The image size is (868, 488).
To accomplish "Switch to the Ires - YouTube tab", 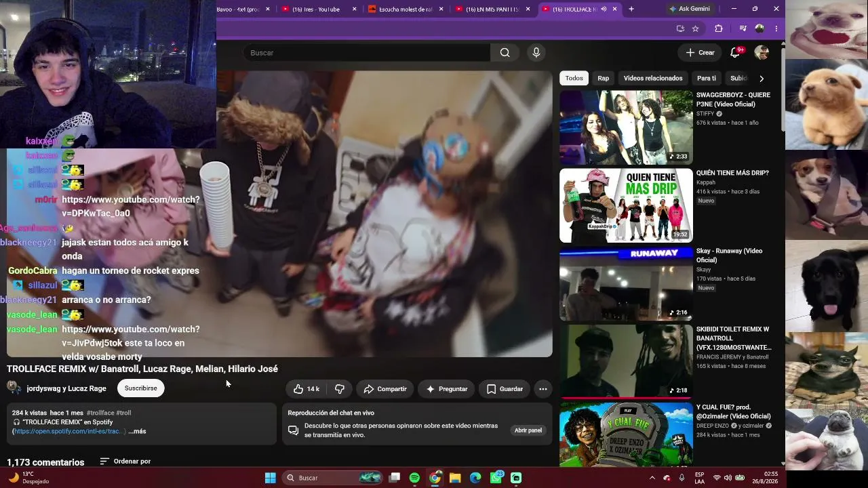I will tap(315, 9).
